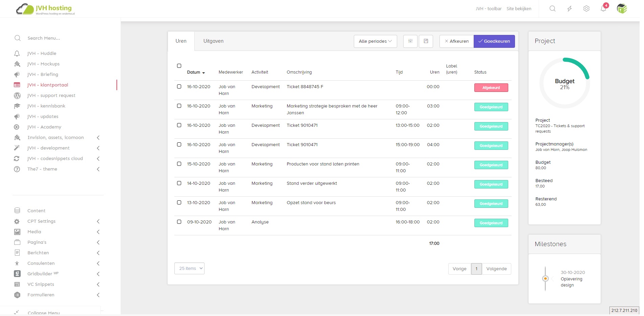Open the settings gear icon in header
Image resolution: width=644 pixels, height=316 pixels.
586,9
